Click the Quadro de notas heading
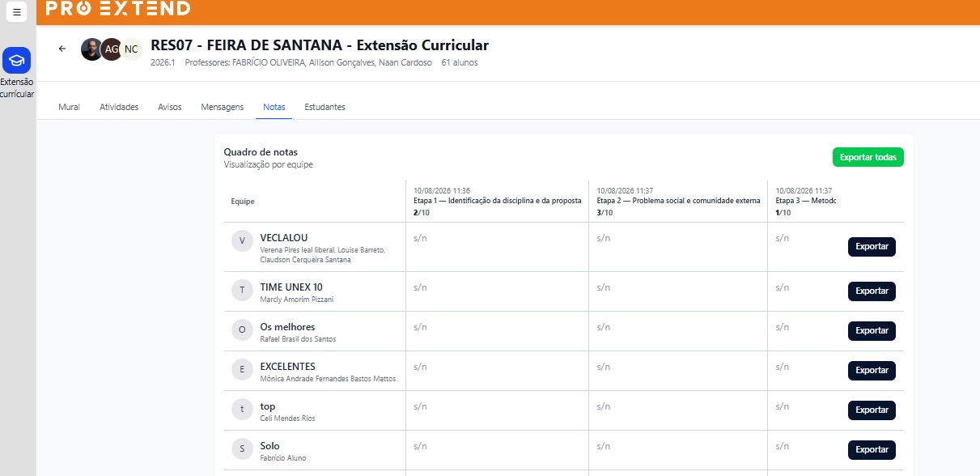This screenshot has height=476, width=980. 261,152
